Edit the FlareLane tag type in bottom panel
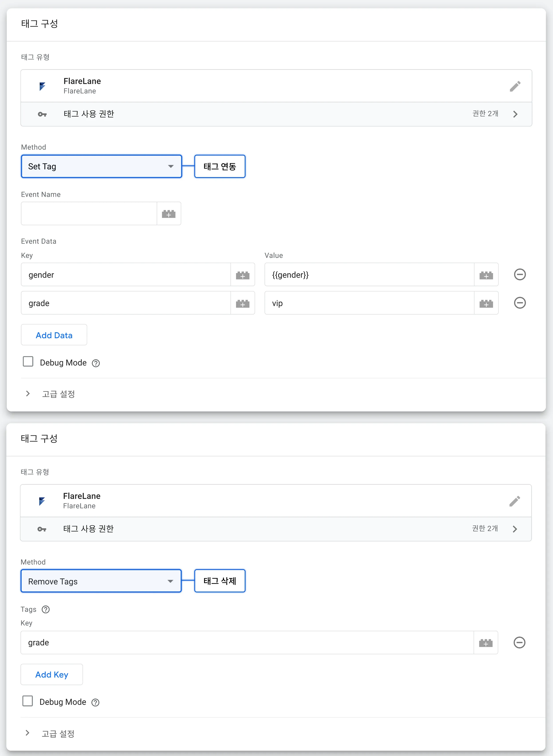Viewport: 553px width, 756px height. coord(514,501)
